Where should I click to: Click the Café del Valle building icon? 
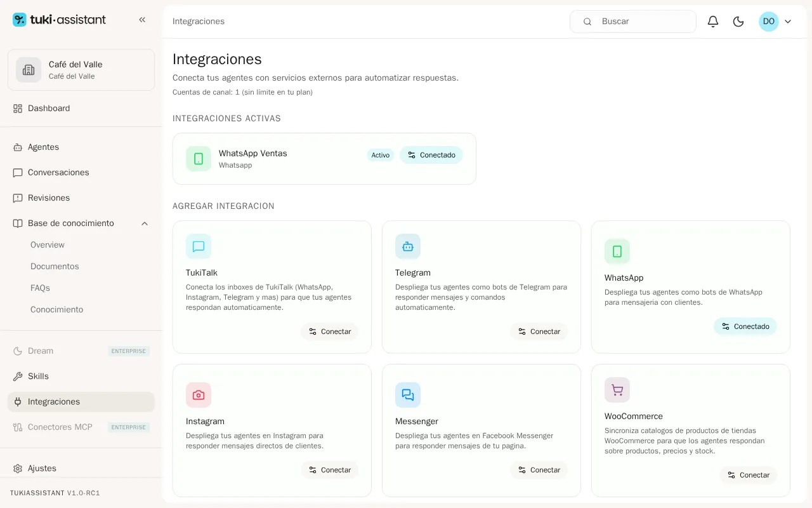click(x=29, y=70)
